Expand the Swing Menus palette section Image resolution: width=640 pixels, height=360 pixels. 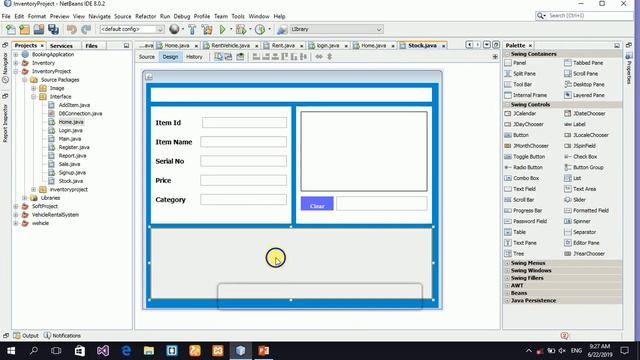[x=507, y=263]
